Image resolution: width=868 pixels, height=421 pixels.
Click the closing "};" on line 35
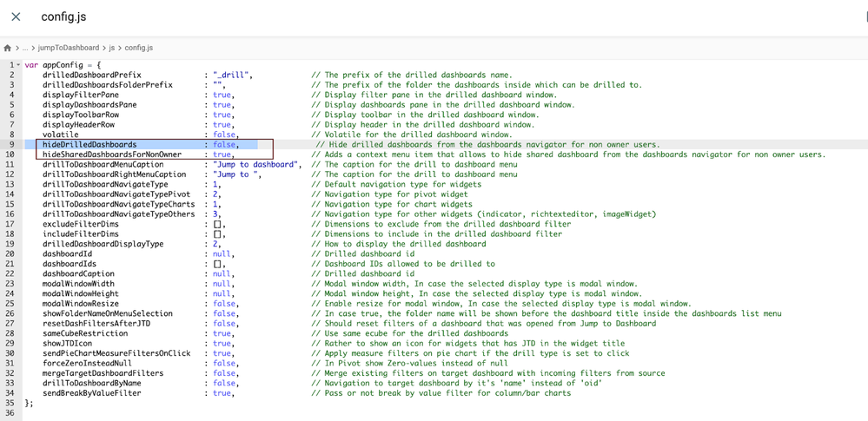(x=30, y=404)
